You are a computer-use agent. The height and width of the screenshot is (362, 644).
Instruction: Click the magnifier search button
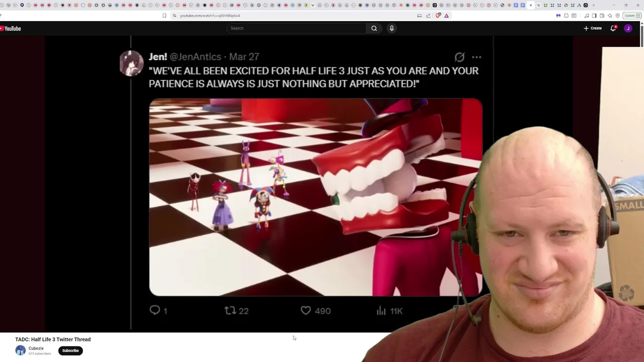[x=374, y=28]
